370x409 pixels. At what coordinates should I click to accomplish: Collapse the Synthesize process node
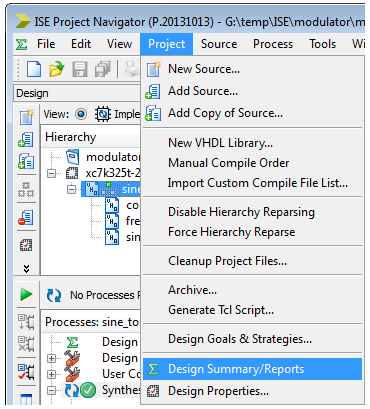(x=51, y=390)
